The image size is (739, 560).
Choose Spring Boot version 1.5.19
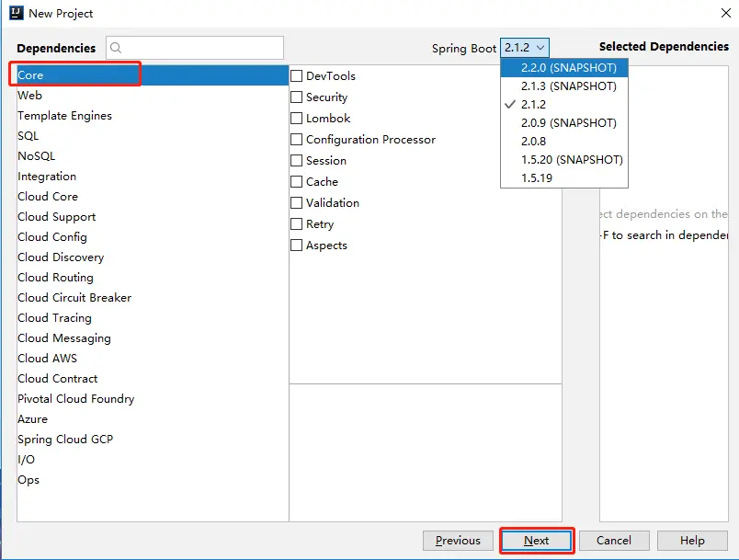coord(564,177)
